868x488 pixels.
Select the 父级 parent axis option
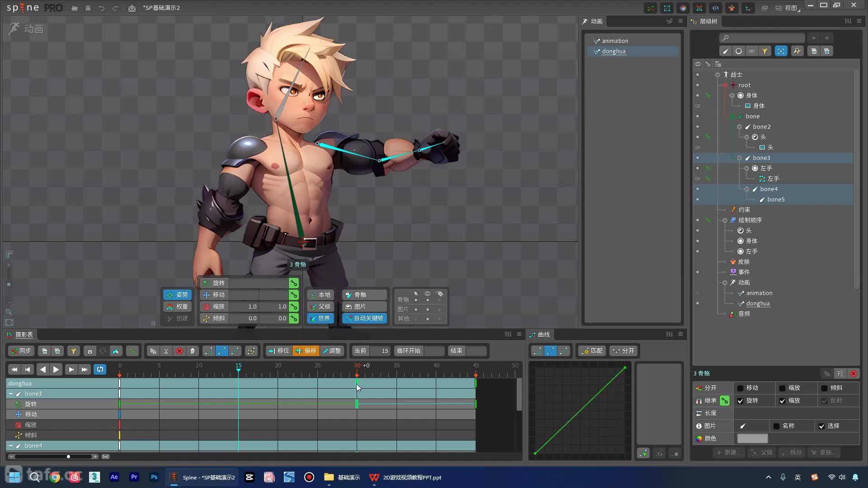click(321, 306)
